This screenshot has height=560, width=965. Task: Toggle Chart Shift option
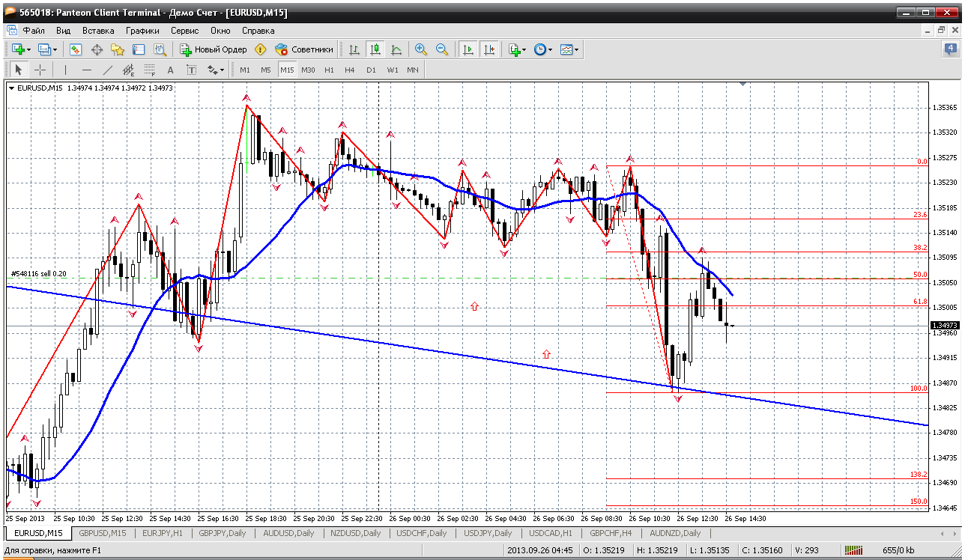[489, 49]
